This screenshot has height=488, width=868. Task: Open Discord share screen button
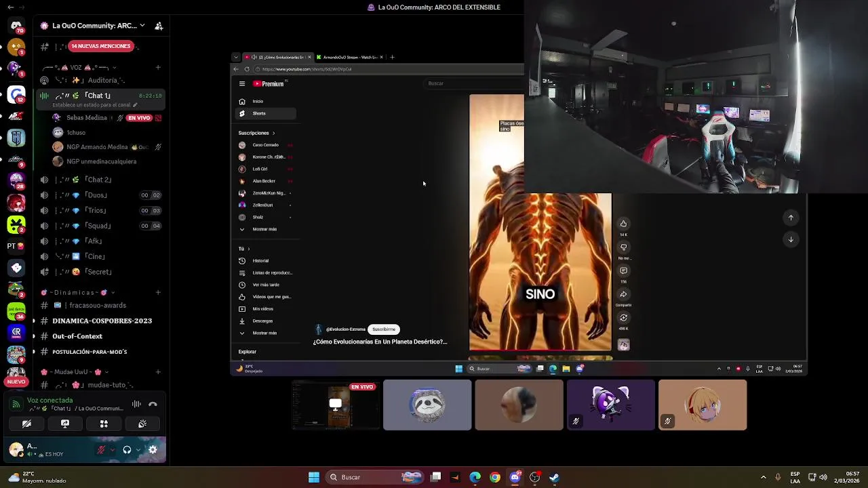[65, 424]
